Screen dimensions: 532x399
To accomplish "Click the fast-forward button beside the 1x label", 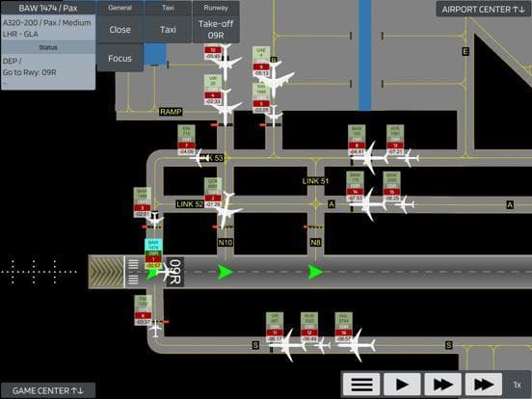I will coord(484,385).
